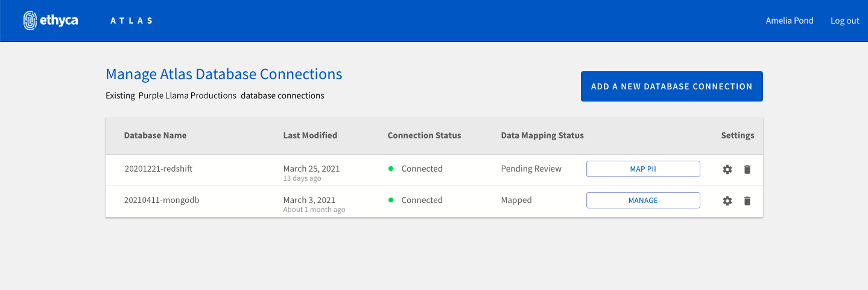Click green Connected status dot for mongodb
The width and height of the screenshot is (868, 290).
tap(391, 201)
